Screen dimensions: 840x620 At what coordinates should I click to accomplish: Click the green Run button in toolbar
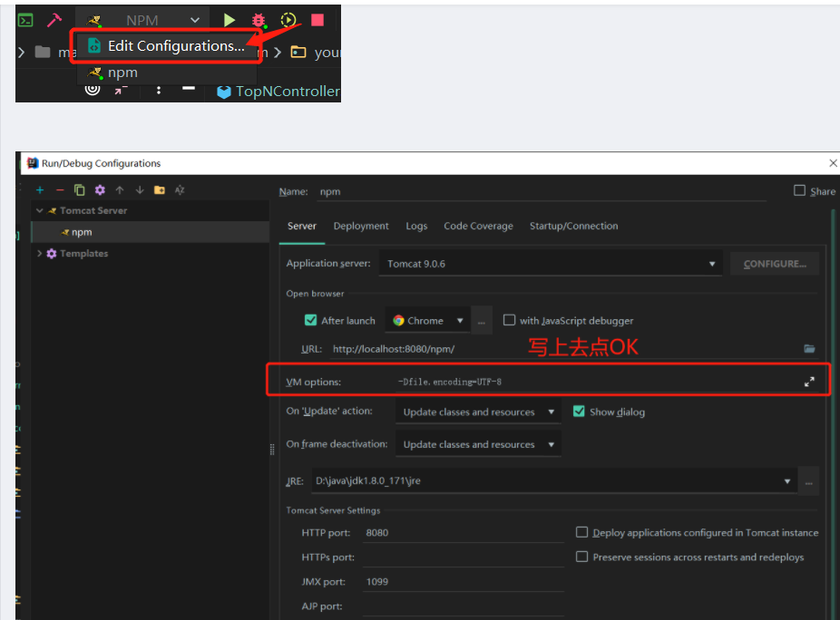[230, 20]
